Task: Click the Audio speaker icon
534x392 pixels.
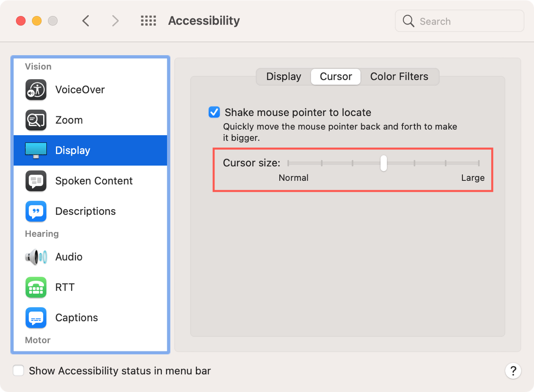Action: [x=36, y=257]
